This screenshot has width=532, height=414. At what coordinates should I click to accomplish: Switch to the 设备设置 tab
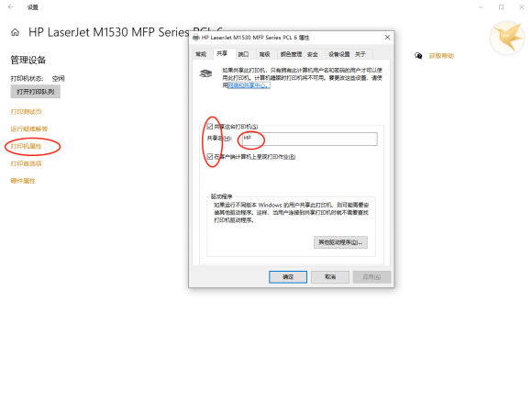point(339,54)
